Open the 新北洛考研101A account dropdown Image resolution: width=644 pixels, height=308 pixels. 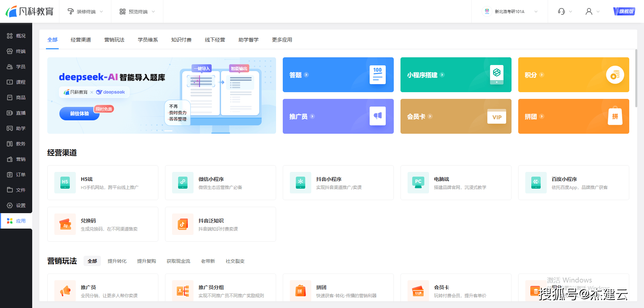tap(509, 11)
